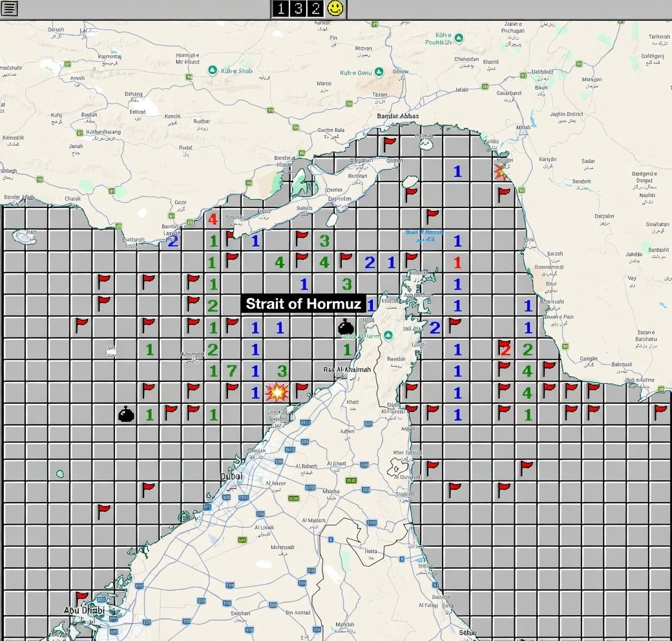This screenshot has width=672, height=641.
Task: Click the flag above the Abu Dhabi label
Action: pos(81,598)
